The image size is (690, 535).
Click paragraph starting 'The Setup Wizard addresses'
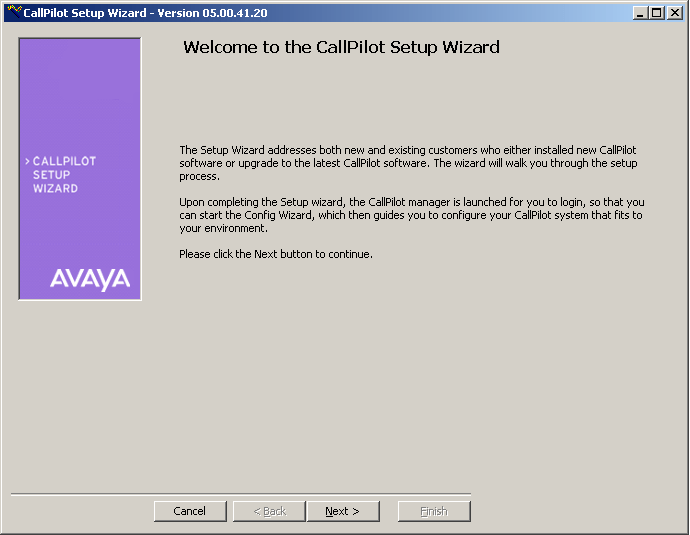click(x=408, y=163)
